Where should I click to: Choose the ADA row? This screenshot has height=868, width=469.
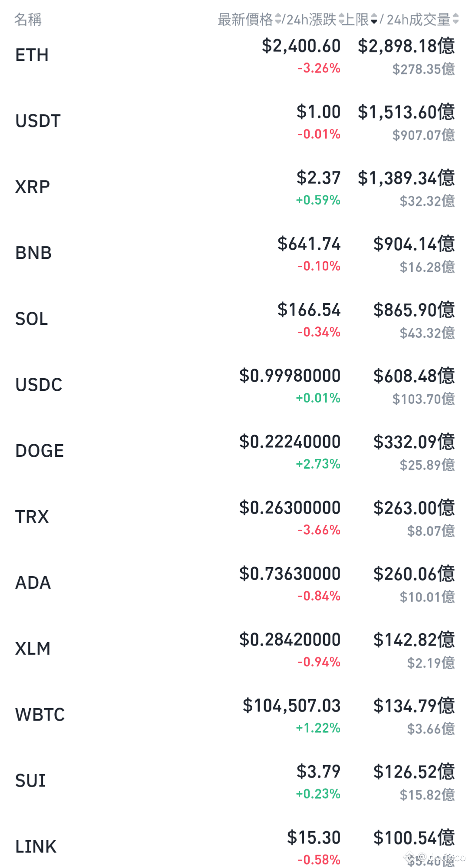click(x=234, y=584)
